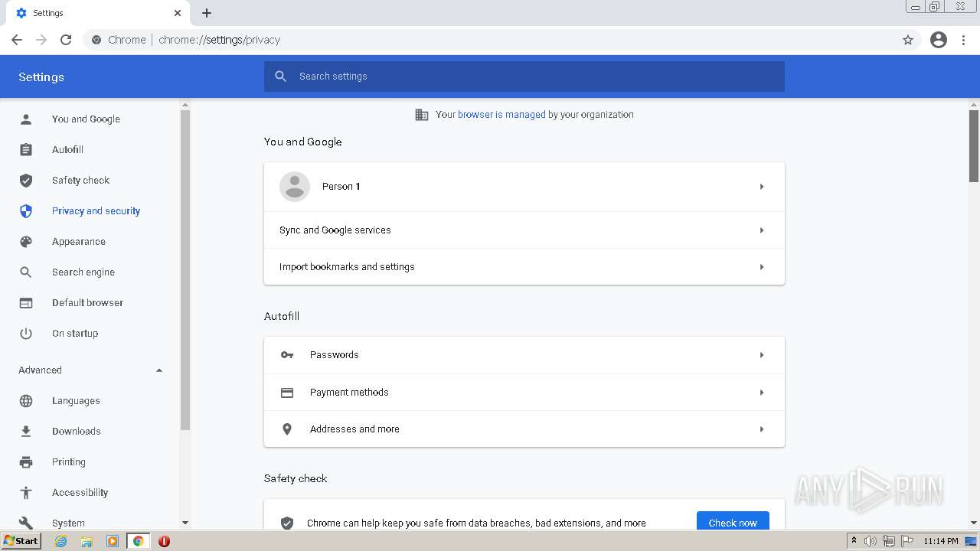980x551 pixels.
Task: Collapse the Advanced section in sidebar
Action: (x=159, y=370)
